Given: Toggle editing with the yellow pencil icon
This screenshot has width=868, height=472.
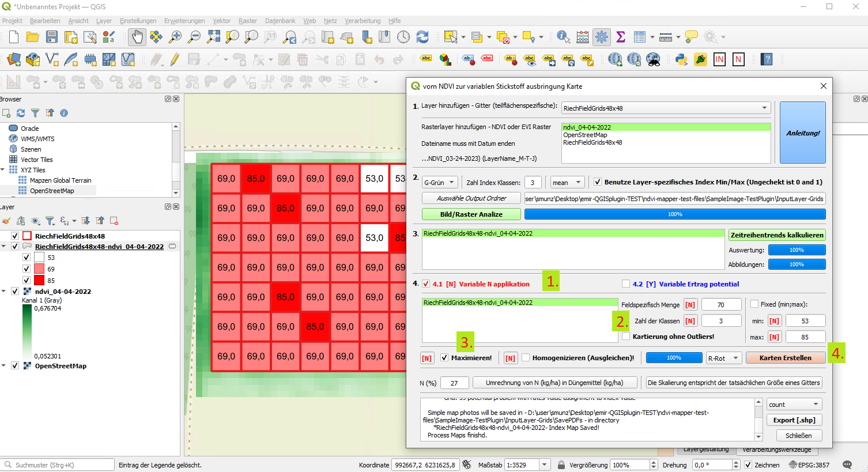Looking at the screenshot, I should (175, 59).
